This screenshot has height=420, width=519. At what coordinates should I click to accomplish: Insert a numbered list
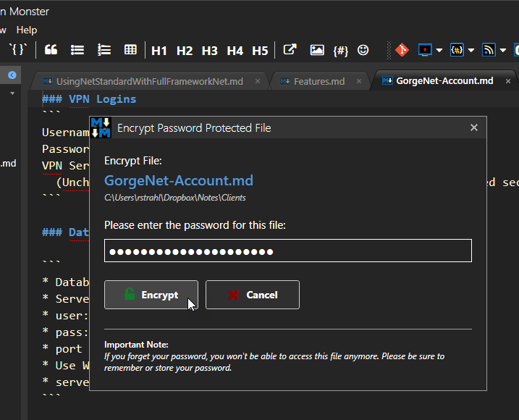pyautogui.click(x=104, y=50)
